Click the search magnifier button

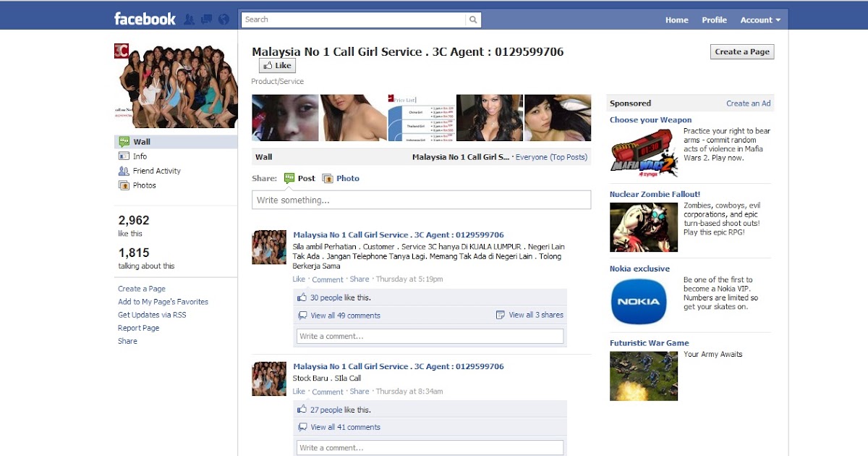coord(473,20)
